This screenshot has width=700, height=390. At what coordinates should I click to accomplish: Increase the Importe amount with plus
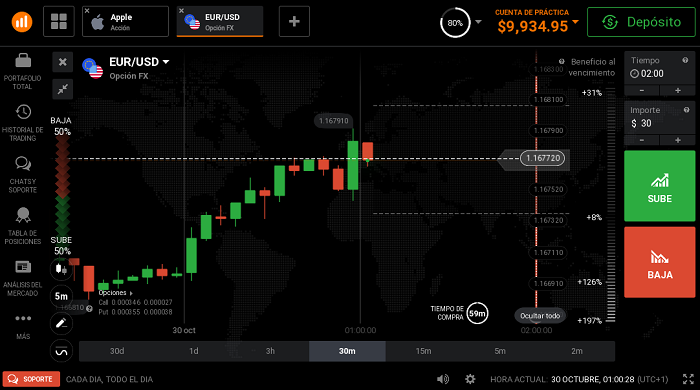point(678,140)
